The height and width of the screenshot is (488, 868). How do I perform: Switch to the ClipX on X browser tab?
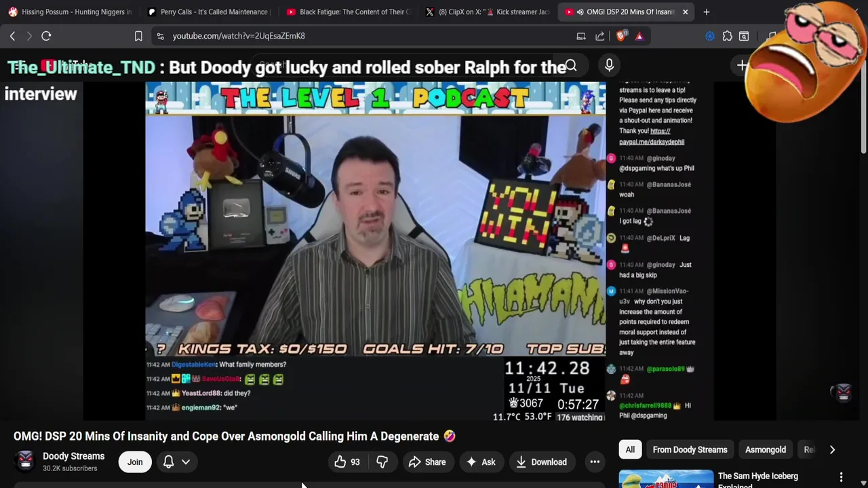coord(487,12)
